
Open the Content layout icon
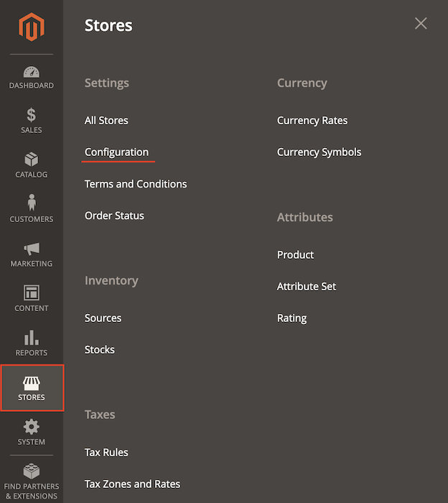pos(32,293)
